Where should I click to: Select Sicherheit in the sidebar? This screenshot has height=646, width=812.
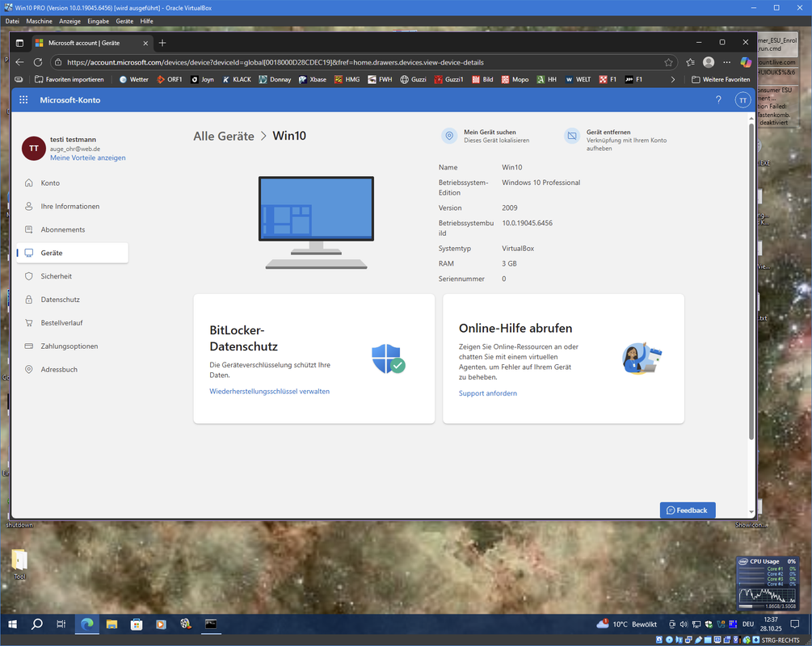click(73, 276)
